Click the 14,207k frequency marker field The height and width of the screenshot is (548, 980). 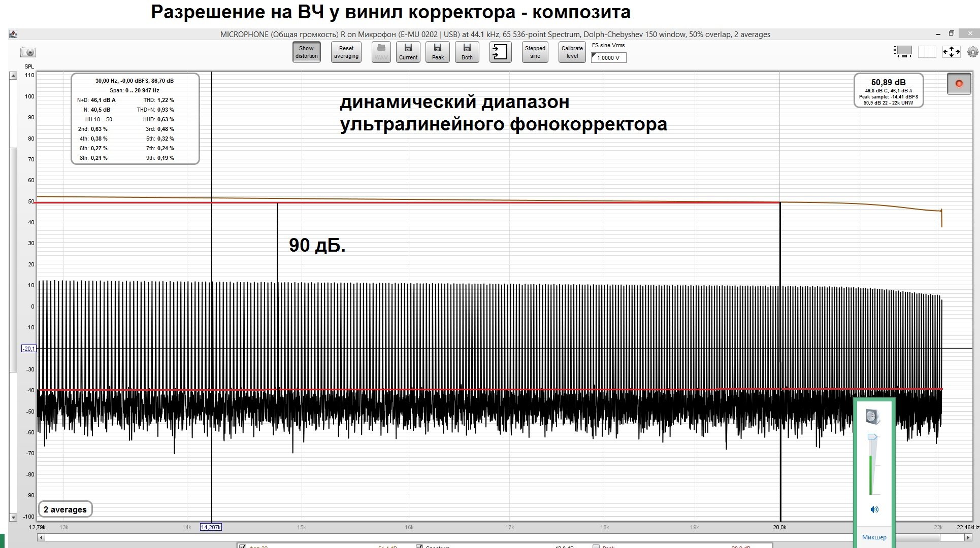point(212,527)
